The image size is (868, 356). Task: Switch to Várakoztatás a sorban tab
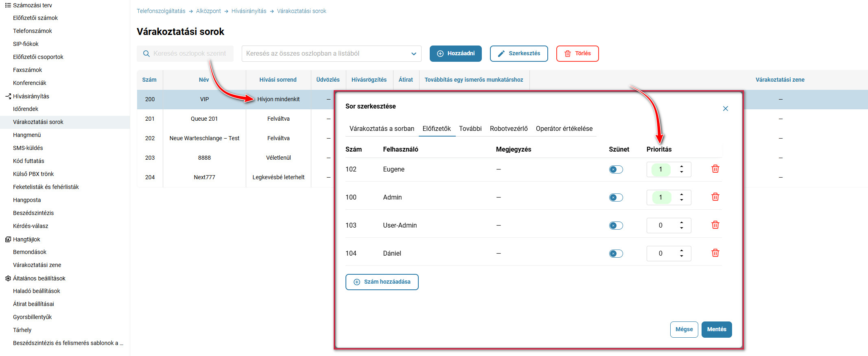[x=382, y=128]
